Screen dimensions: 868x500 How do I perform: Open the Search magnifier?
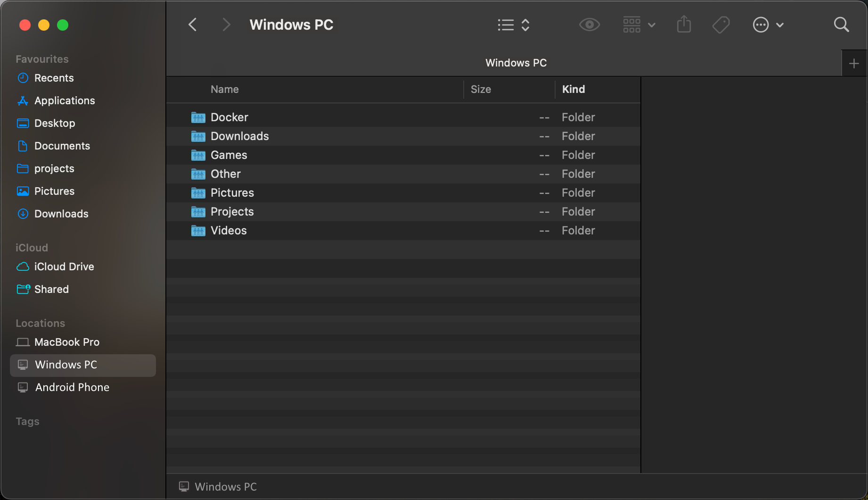[x=841, y=25]
